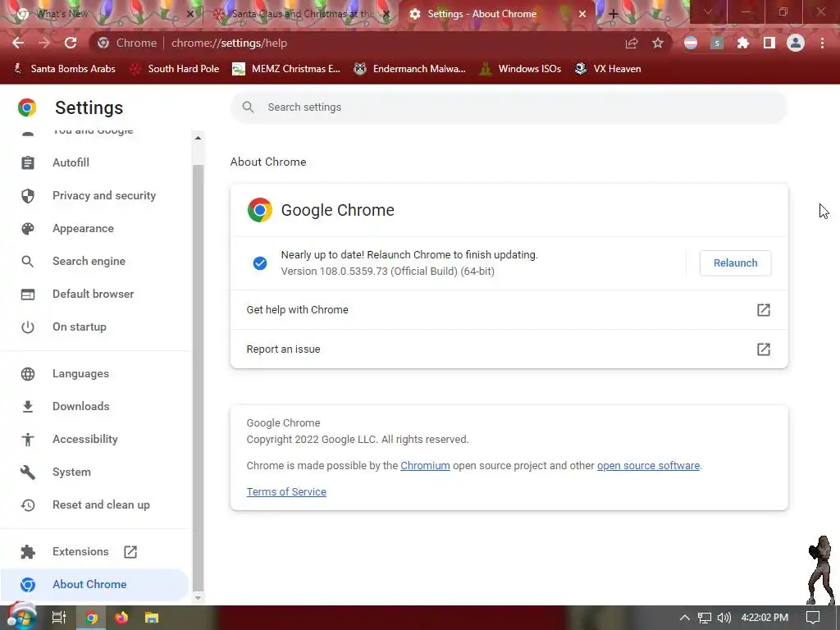840x630 pixels.
Task: Click Chrome icon in the taskbar
Action: point(91,618)
